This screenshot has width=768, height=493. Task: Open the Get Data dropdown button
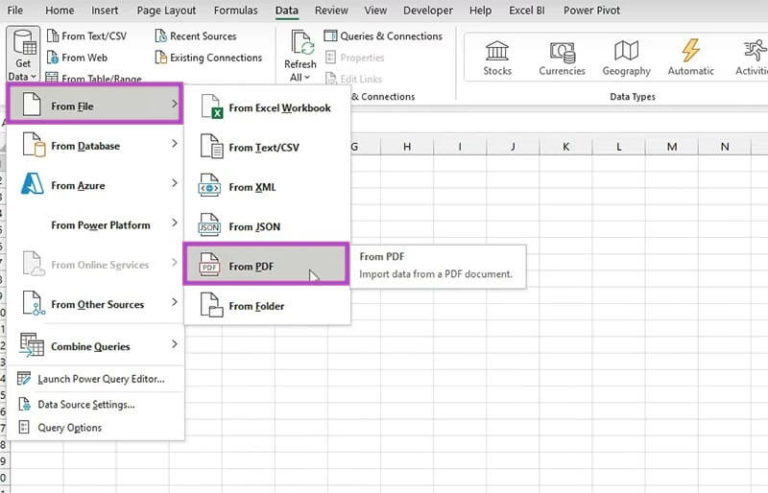(x=23, y=55)
